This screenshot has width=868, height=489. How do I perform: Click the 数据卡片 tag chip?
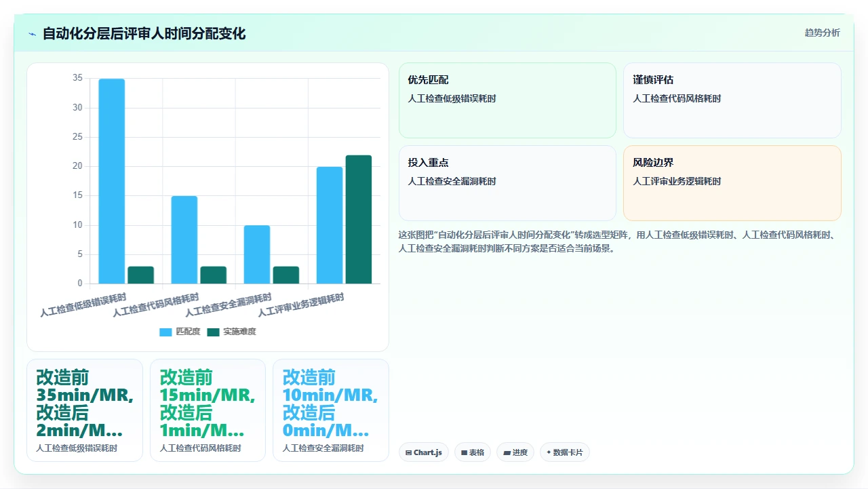click(565, 452)
